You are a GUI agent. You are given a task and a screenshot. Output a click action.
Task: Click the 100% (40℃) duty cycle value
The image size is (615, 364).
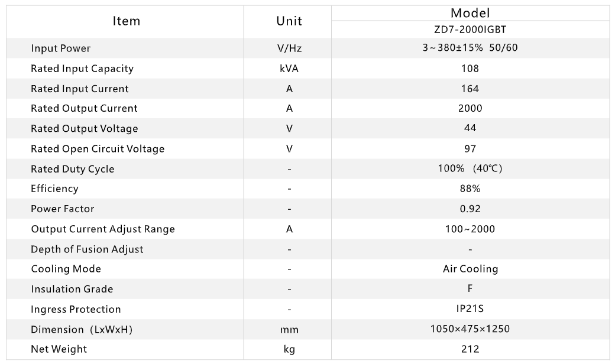point(470,169)
